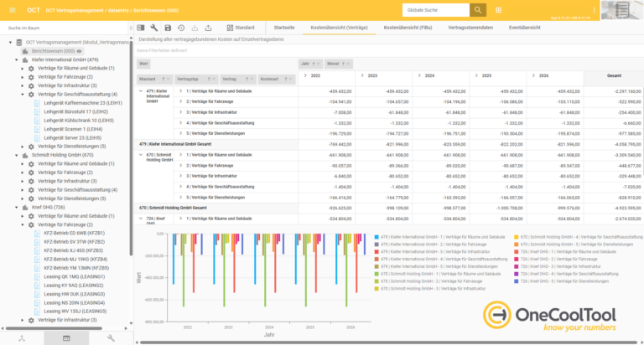Collapse the 670 Schmidt Holding GmbH row group
Viewport: 644px width, 345px height.
tap(141, 155)
